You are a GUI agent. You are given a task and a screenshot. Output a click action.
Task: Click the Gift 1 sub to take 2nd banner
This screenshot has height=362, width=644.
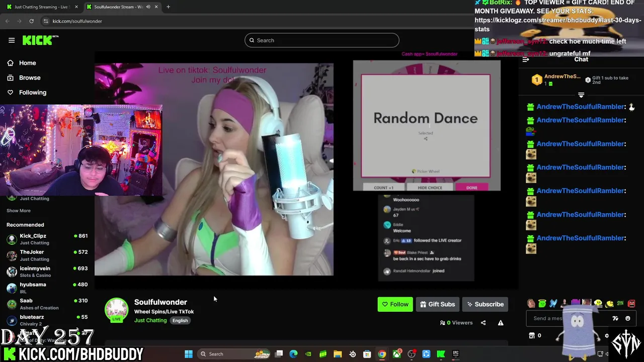tap(606, 80)
